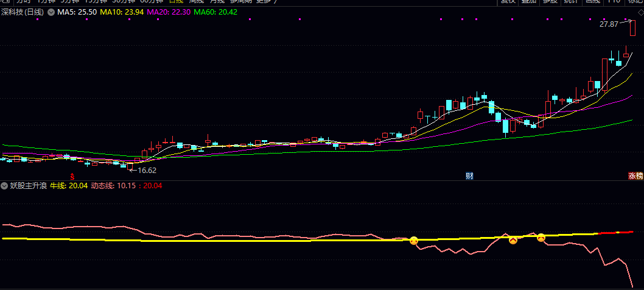Open the F10 company info
The width and height of the screenshot is (644, 290).
pos(614,1)
